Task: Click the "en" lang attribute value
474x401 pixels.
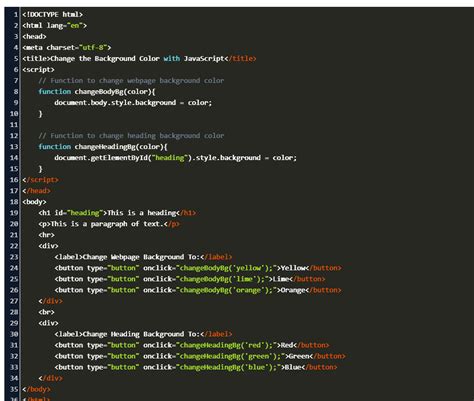Action: click(75, 25)
